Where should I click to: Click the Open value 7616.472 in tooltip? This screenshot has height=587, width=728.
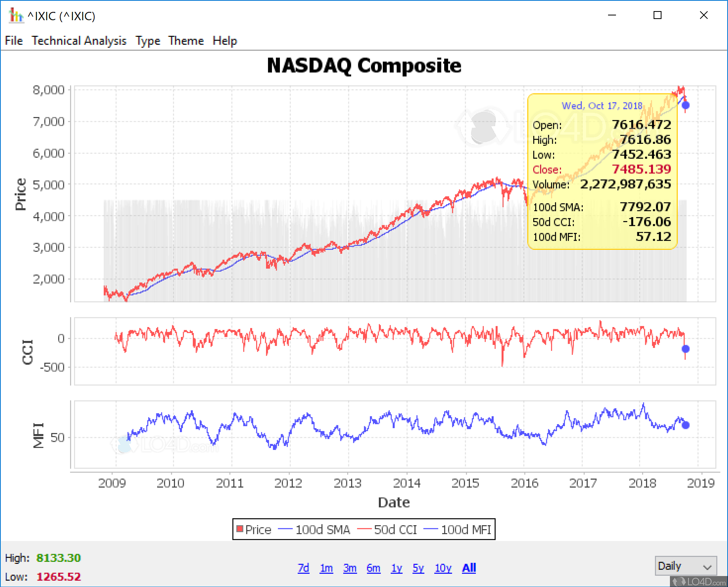pos(642,125)
